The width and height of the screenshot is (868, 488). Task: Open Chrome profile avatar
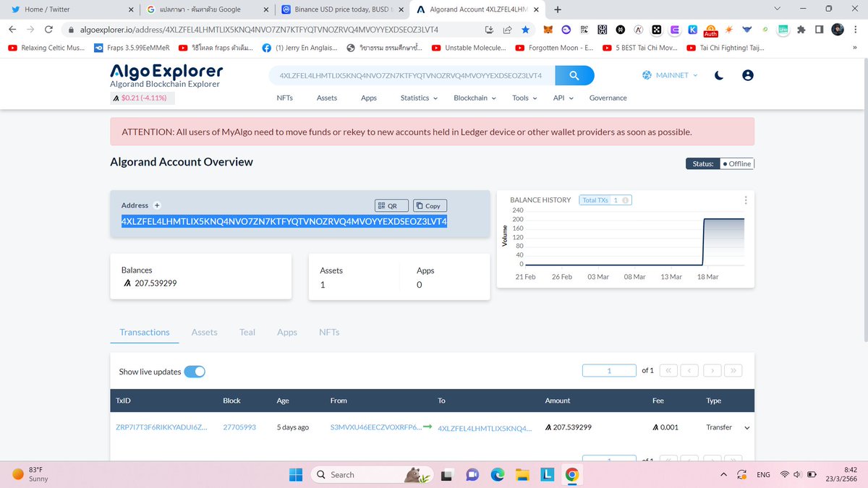(x=838, y=30)
